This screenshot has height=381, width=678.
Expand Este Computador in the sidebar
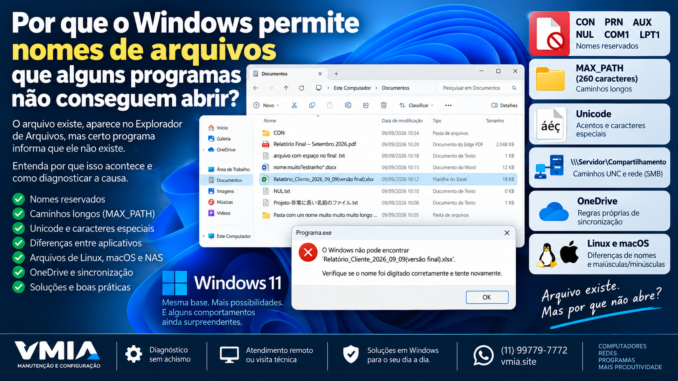point(204,236)
